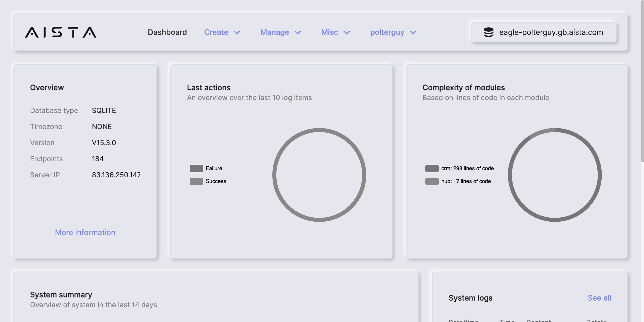Click the More information link

85,232
